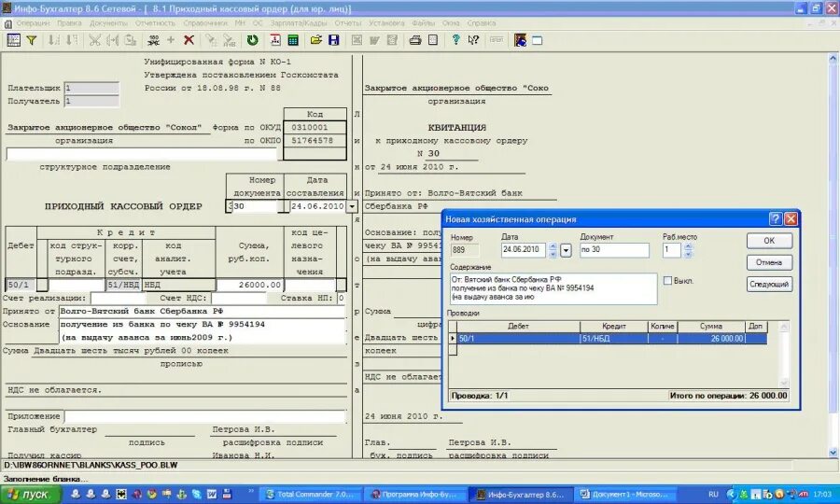
Task: Click the funnel filter toolbar icon
Action: click(32, 40)
